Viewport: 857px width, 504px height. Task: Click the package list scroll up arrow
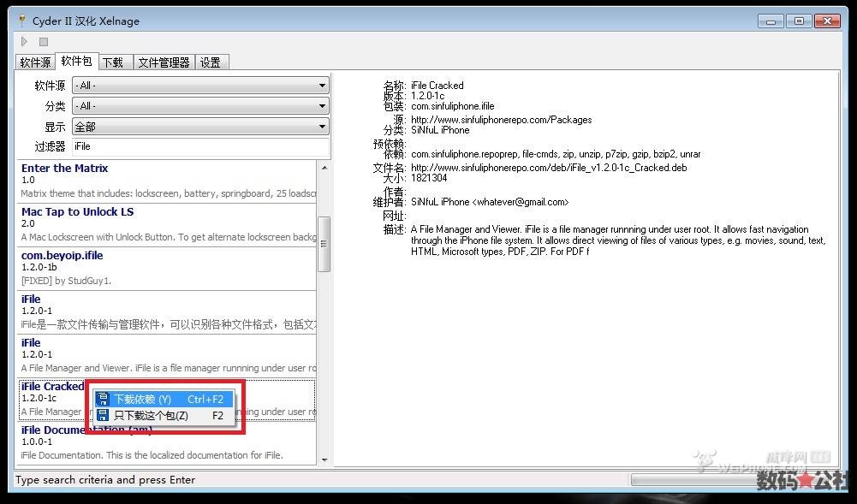[324, 168]
